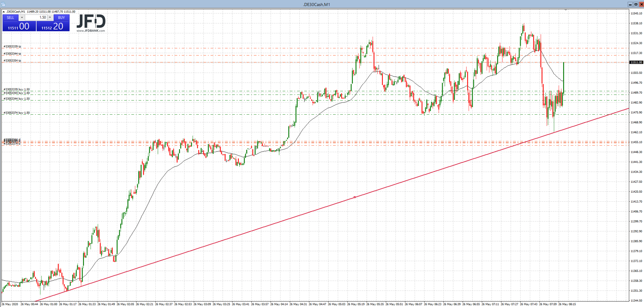Screen dimensions: 644x307
Task: Click the 1.50 lot size input field
Action: point(36,18)
